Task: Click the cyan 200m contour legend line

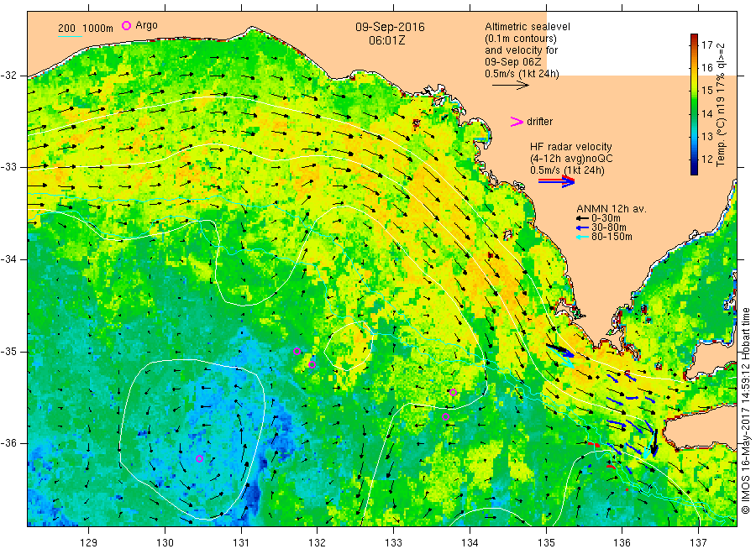Action: (70, 36)
